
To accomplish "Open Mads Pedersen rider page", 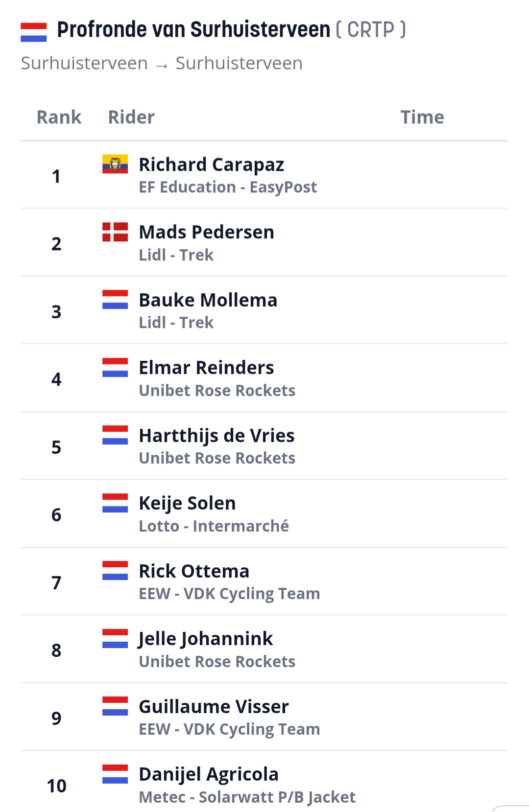I will pyautogui.click(x=207, y=232).
